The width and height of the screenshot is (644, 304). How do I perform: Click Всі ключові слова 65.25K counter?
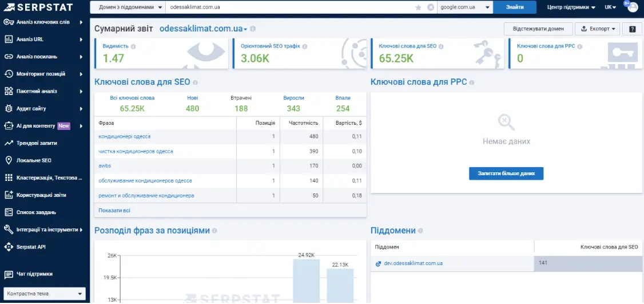[x=132, y=104]
